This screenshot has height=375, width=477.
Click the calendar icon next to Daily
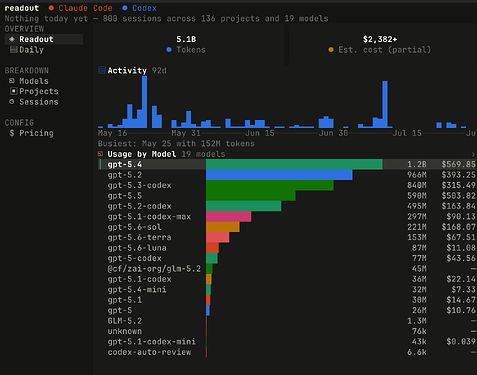(13, 50)
